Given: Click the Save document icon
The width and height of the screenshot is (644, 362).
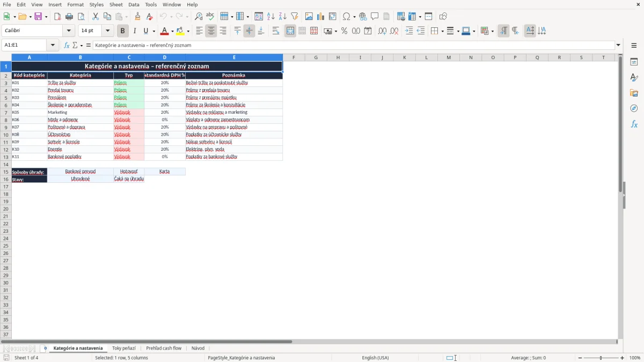Looking at the screenshot, I should point(38,17).
